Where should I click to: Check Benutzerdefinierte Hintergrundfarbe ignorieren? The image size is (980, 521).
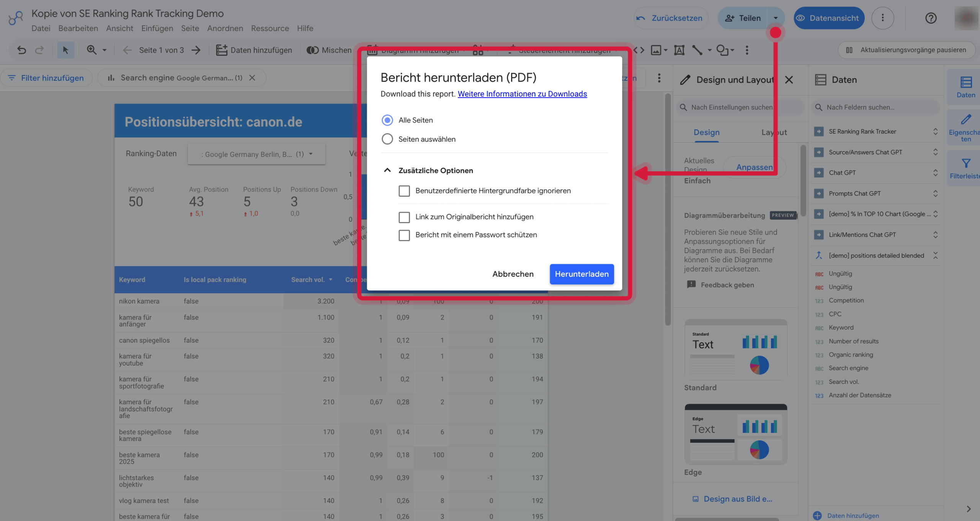pyautogui.click(x=404, y=191)
